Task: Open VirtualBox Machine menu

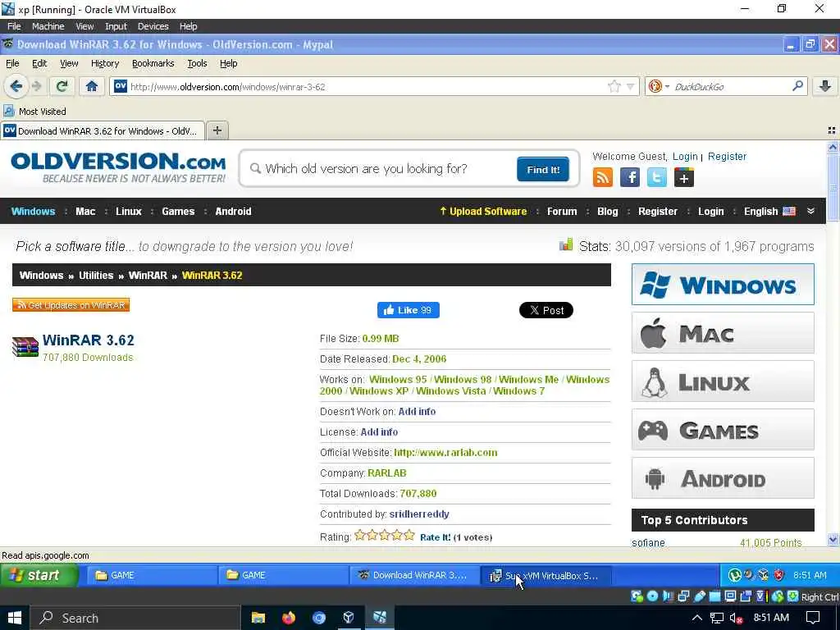Action: pos(48,26)
